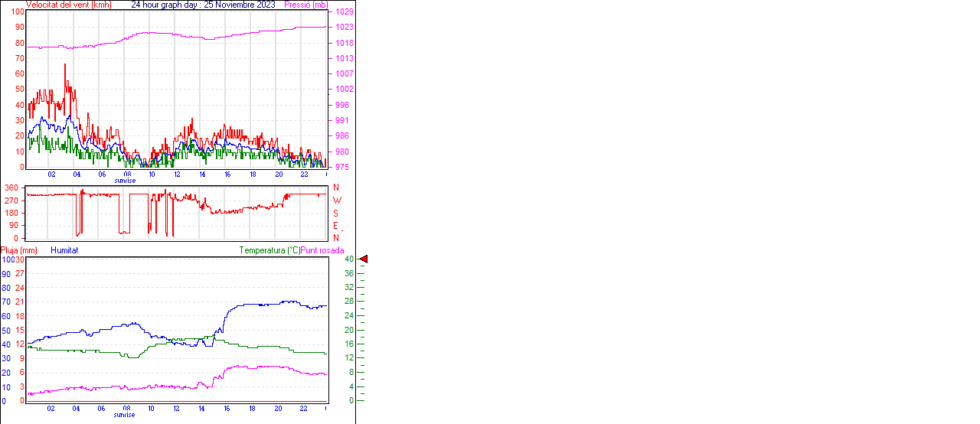Click hour 12 on the wind chart axis
The width and height of the screenshot is (980, 424).
[x=177, y=174]
